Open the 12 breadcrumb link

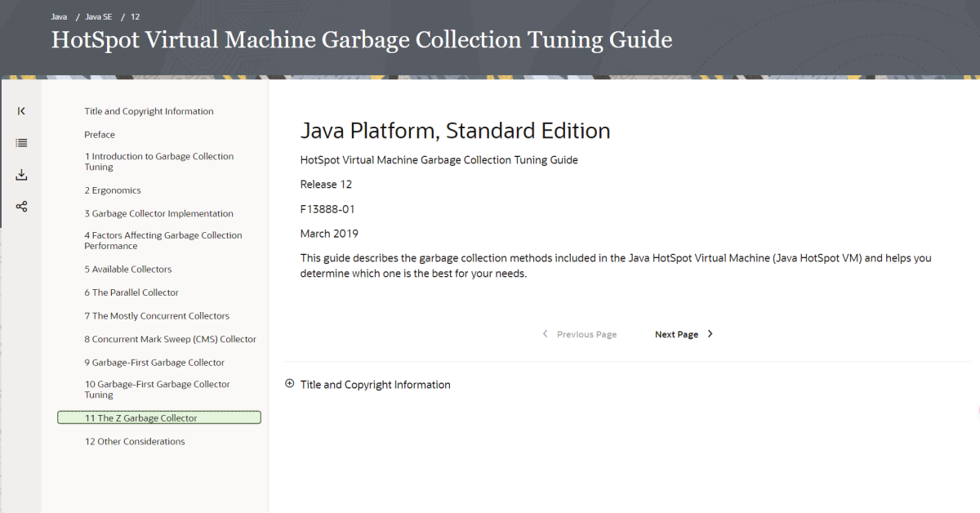point(136,16)
